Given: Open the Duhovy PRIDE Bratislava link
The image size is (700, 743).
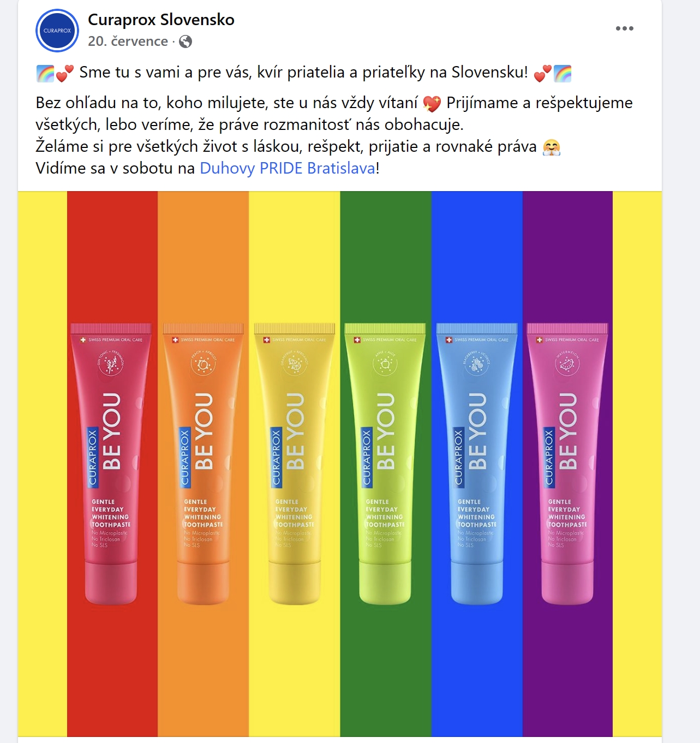Looking at the screenshot, I should (x=288, y=168).
